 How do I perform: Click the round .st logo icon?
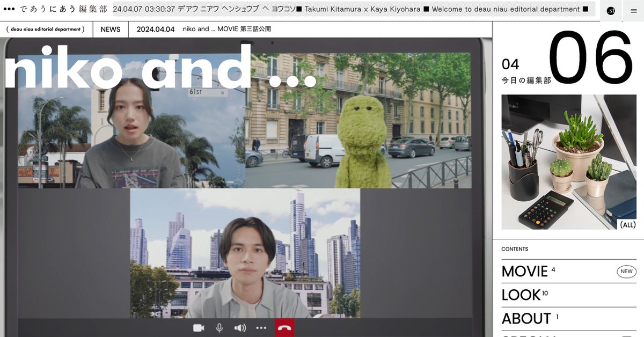coord(611,11)
